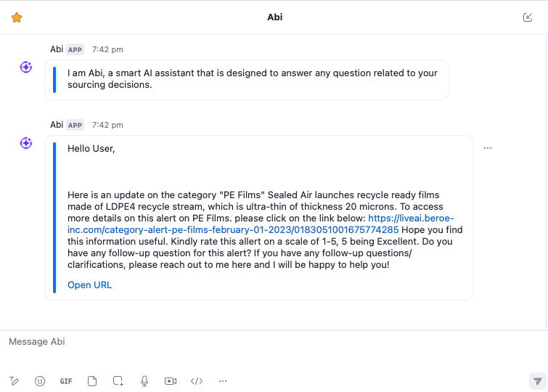Screen dimensions: 548x392
Task: Take a screenshot capture
Action: (118, 380)
